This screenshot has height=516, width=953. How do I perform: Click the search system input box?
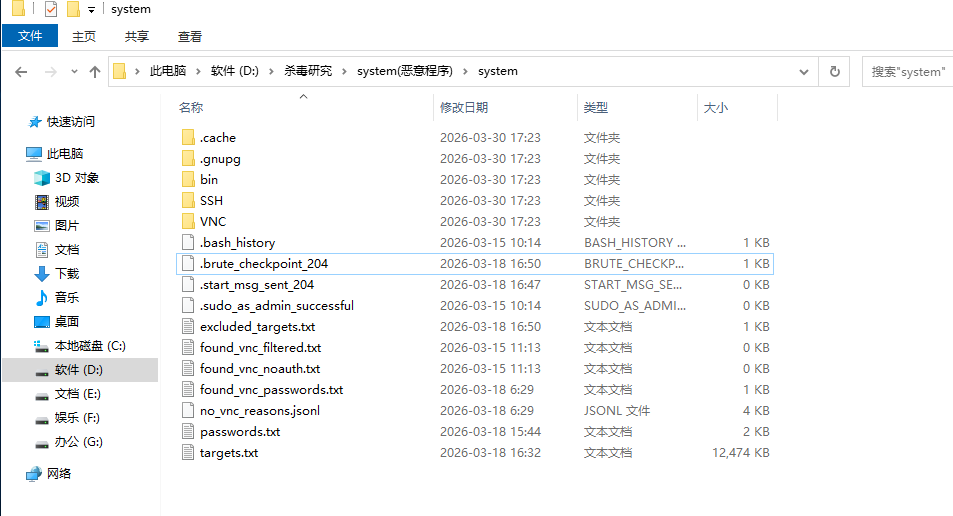click(905, 72)
